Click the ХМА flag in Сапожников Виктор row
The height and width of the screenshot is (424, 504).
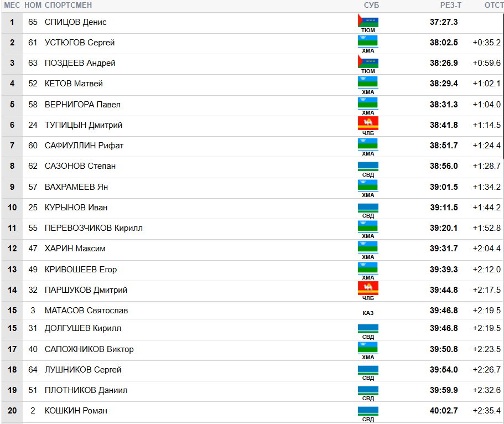point(368,348)
